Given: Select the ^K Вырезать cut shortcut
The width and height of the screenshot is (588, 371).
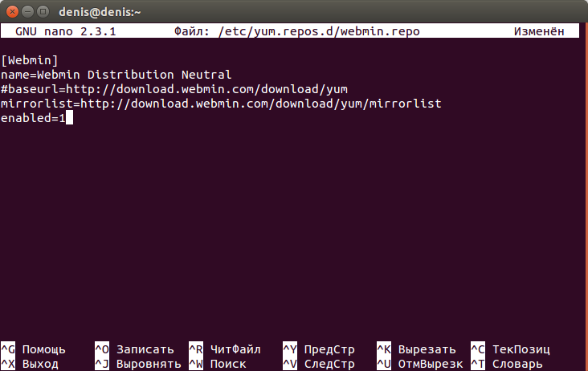Looking at the screenshot, I should point(416,349).
